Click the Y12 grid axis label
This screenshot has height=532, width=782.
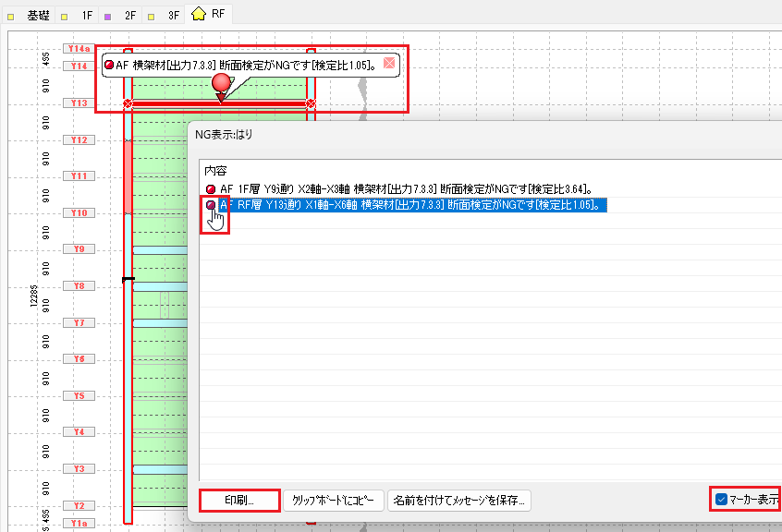coord(79,139)
